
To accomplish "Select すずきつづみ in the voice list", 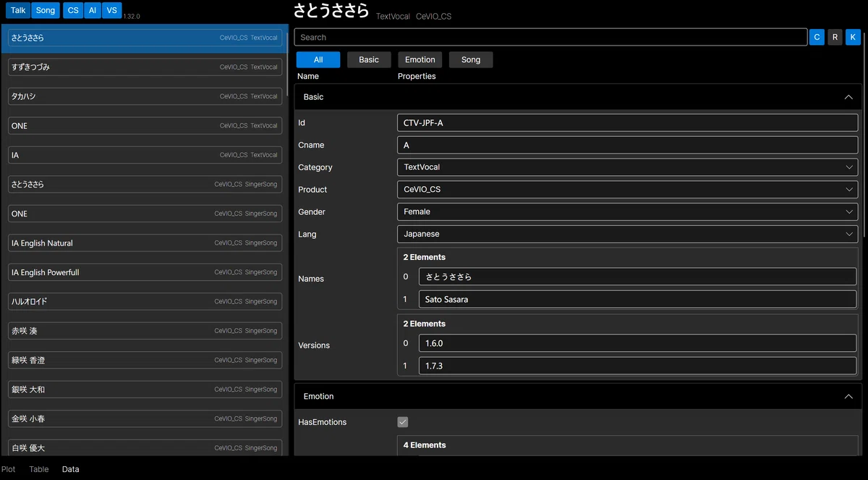I will [145, 67].
